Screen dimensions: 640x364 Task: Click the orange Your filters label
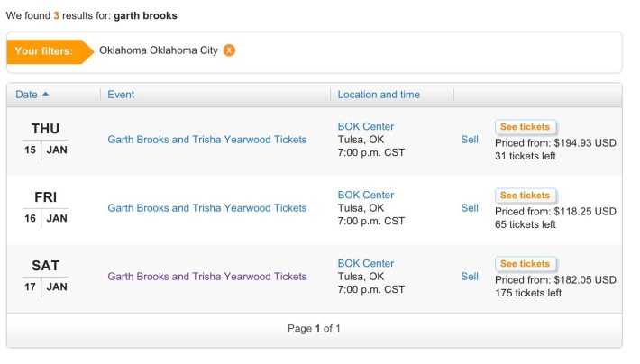pos(44,51)
